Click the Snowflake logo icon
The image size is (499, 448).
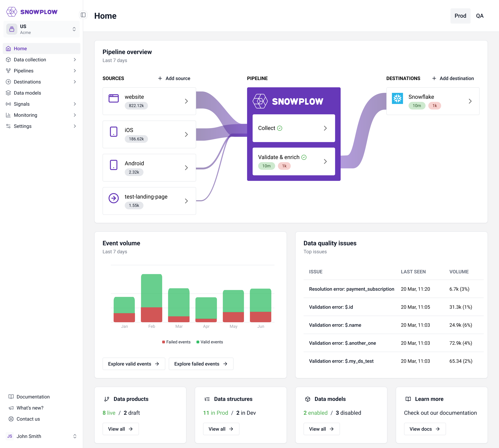pyautogui.click(x=397, y=98)
